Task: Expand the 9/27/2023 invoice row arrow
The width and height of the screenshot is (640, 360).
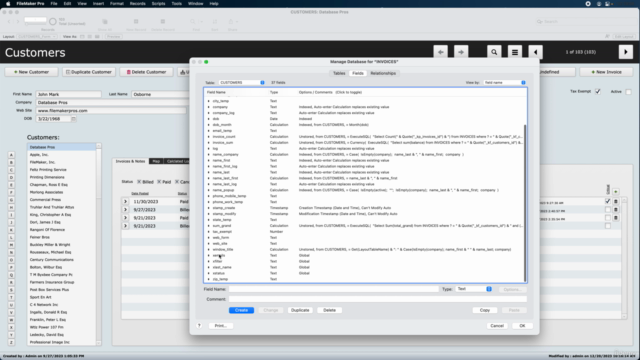Action: pos(125,210)
